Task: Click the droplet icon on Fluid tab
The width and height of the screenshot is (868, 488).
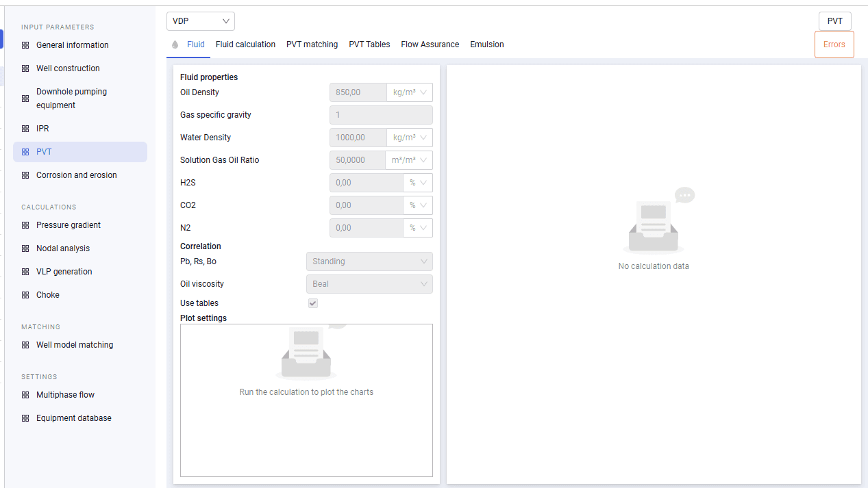Action: point(175,44)
